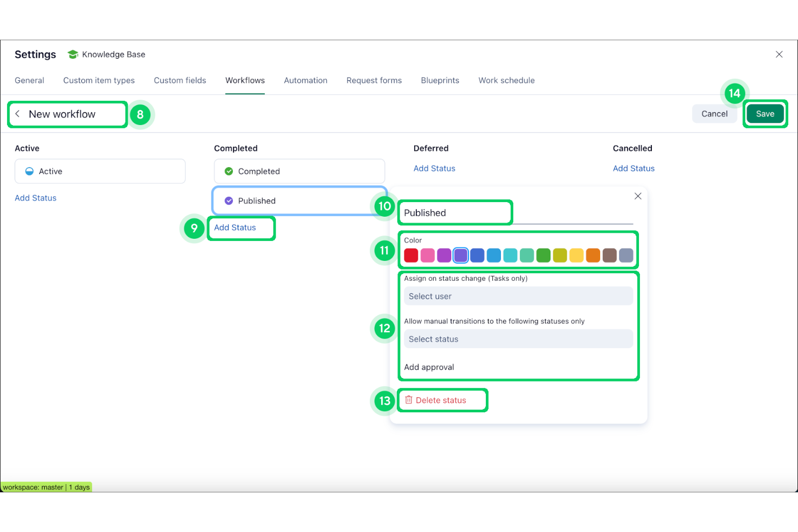This screenshot has height=532, width=798.
Task: Select the red color swatch
Action: point(411,255)
